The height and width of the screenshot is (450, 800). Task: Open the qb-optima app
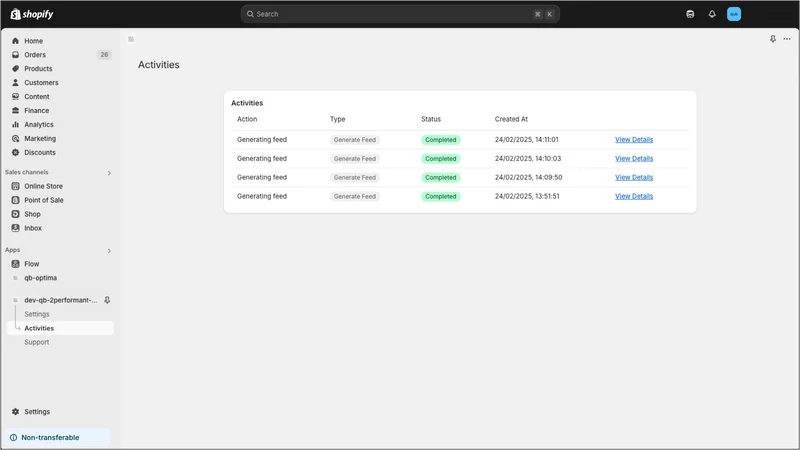40,278
